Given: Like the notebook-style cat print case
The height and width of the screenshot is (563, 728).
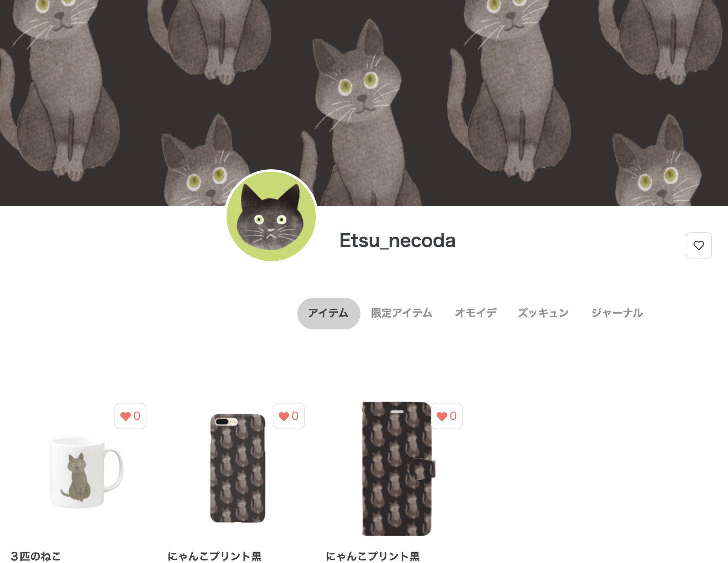Looking at the screenshot, I should click(x=446, y=416).
